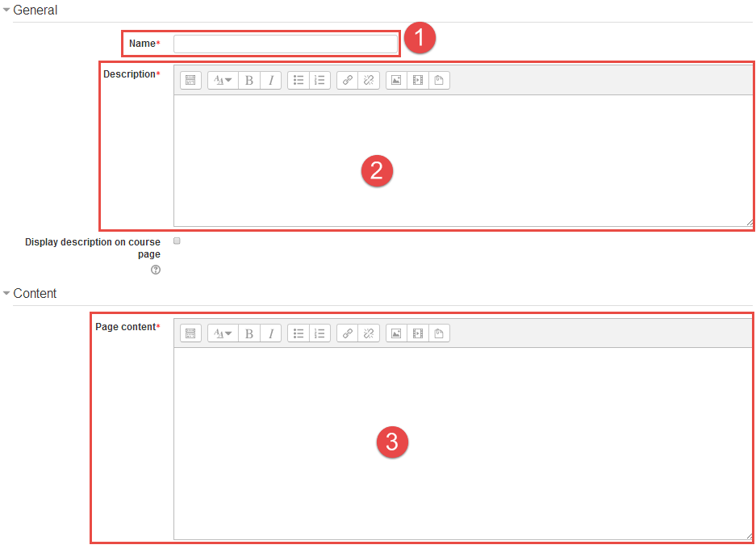Open manage files in Page content editor
The image size is (756, 549).
(439, 333)
